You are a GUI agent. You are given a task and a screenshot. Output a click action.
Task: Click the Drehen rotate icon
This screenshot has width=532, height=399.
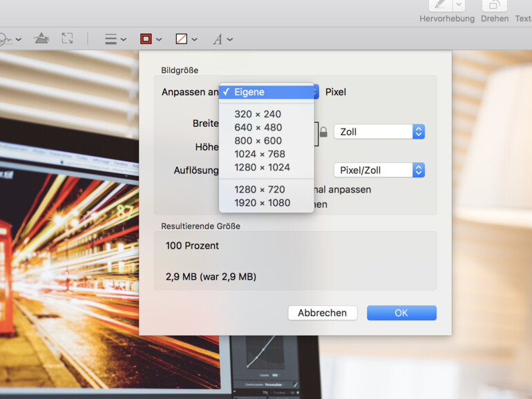point(494,6)
